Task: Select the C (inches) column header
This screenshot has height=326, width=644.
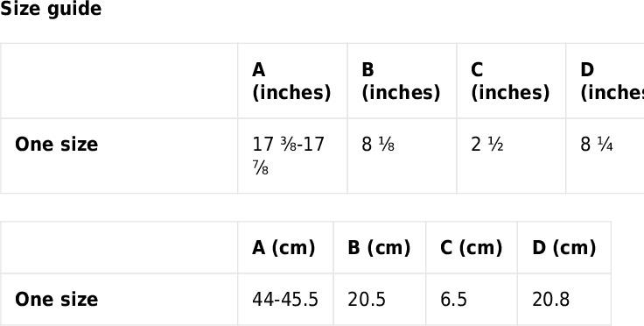Action: [x=511, y=81]
